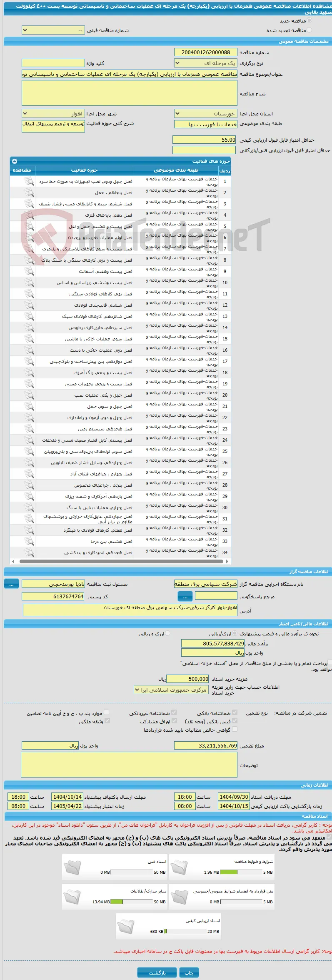This screenshot has width=332, height=980.
Task: Open view icon for row 16 activity
Action: [x=29, y=350]
